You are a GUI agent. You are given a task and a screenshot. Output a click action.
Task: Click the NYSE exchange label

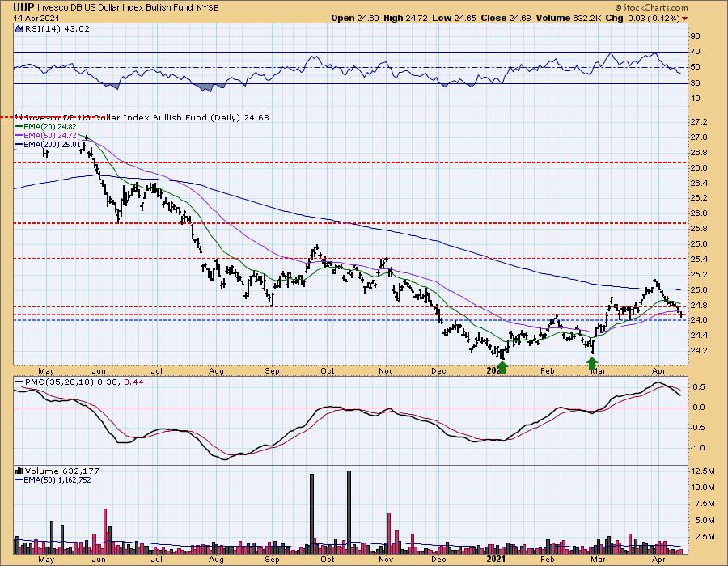click(208, 8)
